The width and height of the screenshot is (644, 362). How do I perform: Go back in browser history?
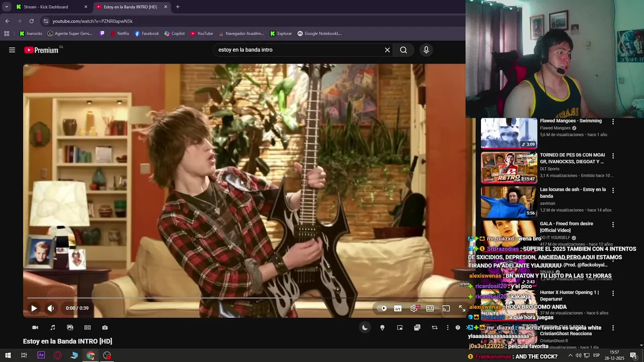pyautogui.click(x=7, y=21)
